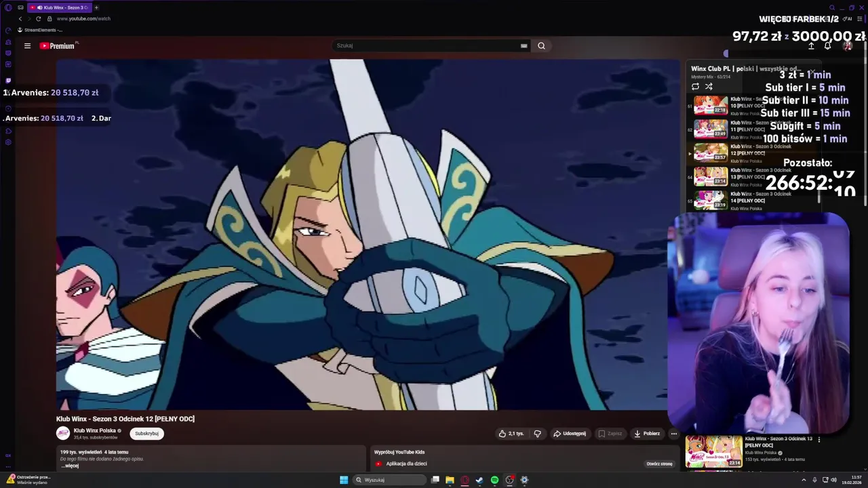The width and height of the screenshot is (868, 488).
Task: Open the YouTube hamburger guide menu
Action: click(27, 46)
